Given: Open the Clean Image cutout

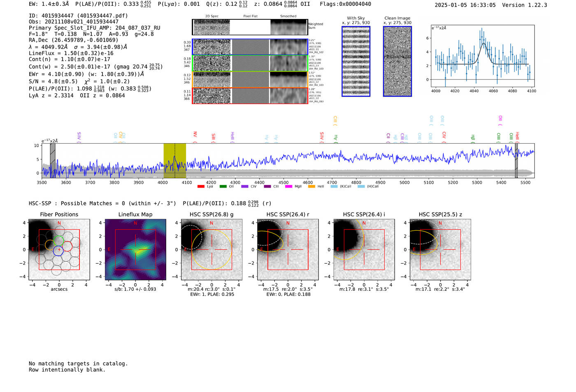Looking at the screenshot, I should (x=397, y=61).
